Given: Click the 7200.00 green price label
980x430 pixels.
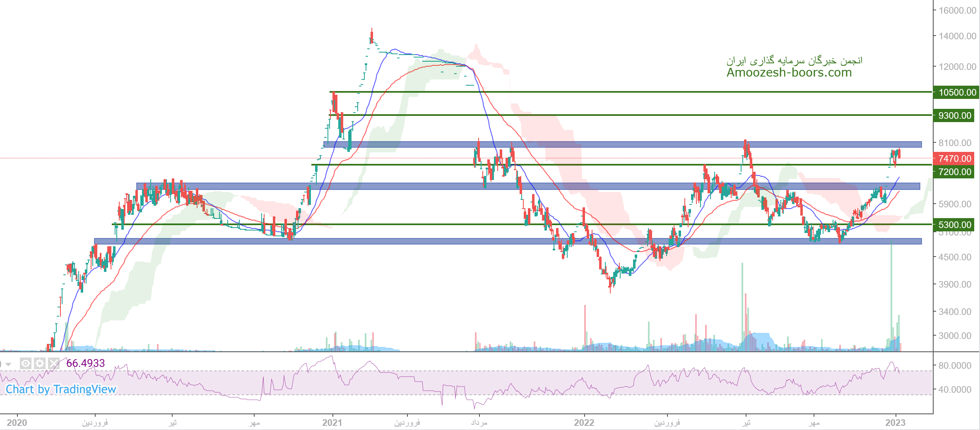Looking at the screenshot, I should [x=954, y=172].
